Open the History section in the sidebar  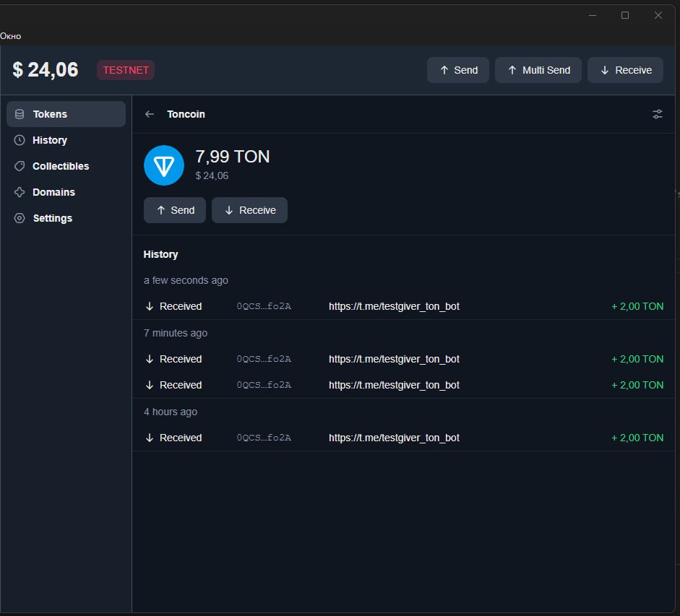point(66,140)
